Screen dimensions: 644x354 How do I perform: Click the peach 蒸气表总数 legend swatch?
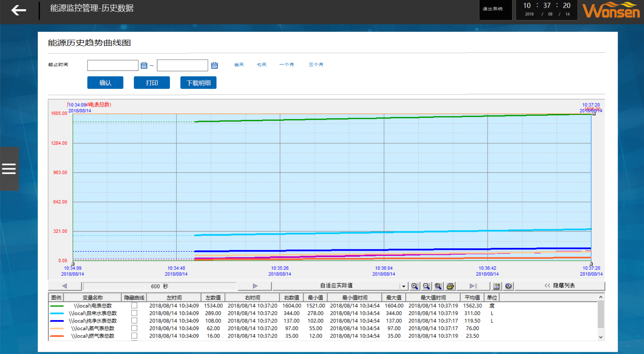[x=57, y=328]
